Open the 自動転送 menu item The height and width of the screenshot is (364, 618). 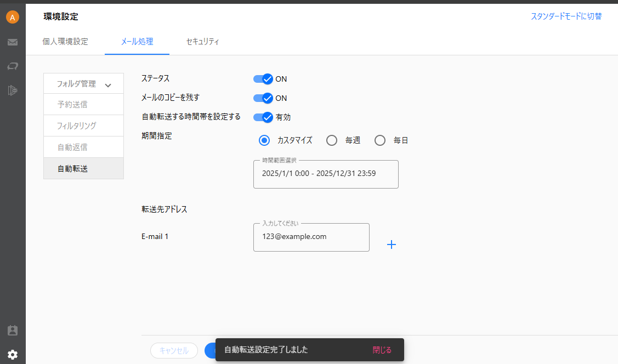[83, 169]
